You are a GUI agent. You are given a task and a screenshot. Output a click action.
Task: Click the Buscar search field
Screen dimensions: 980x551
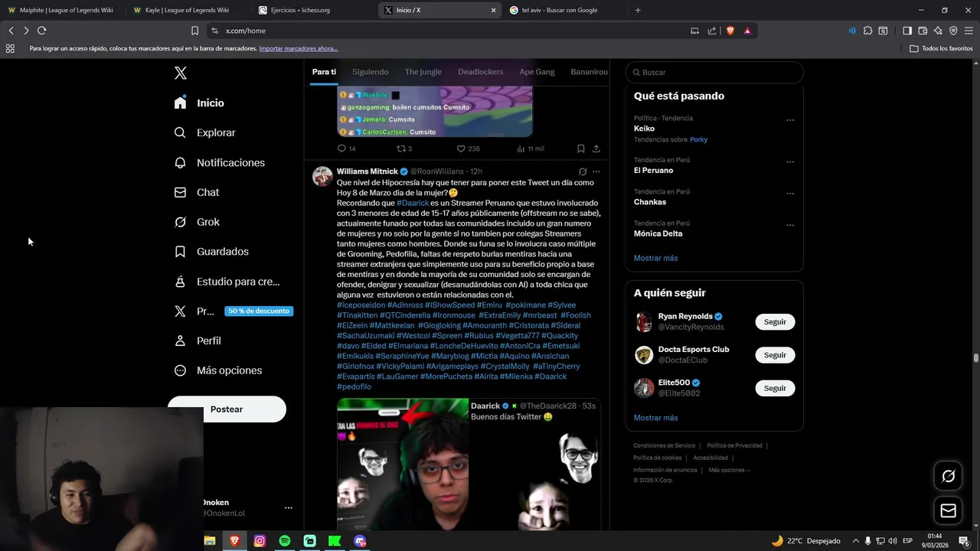714,72
